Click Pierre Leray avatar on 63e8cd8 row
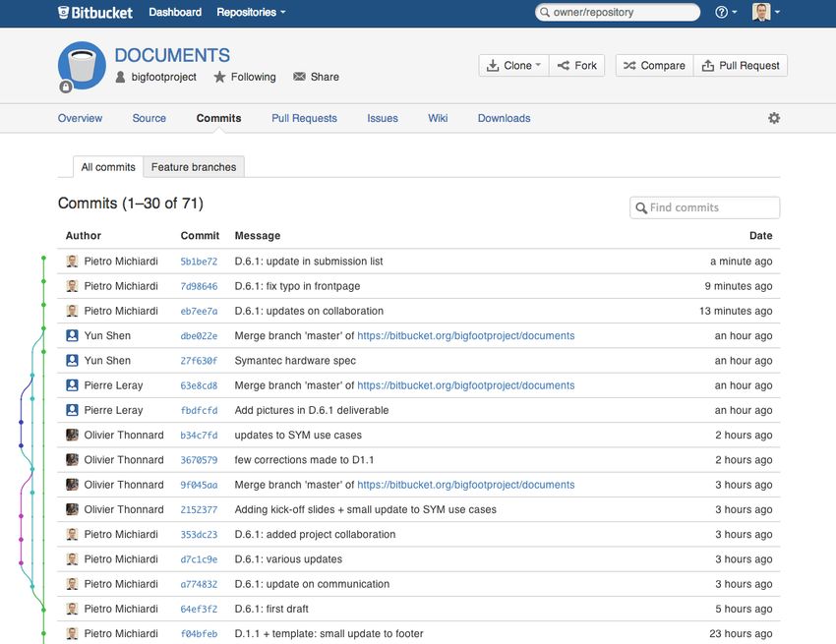This screenshot has height=644, width=836. 72,385
